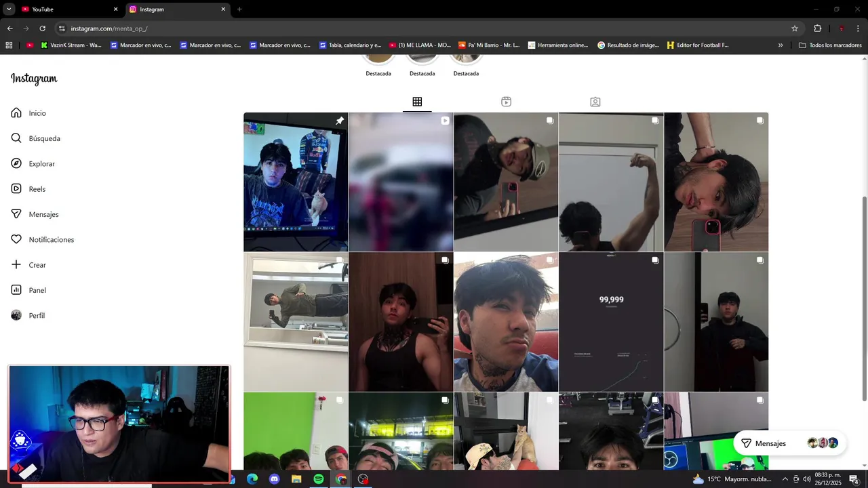
Task: Open the Inicio home icon in sidebar
Action: [x=16, y=113]
